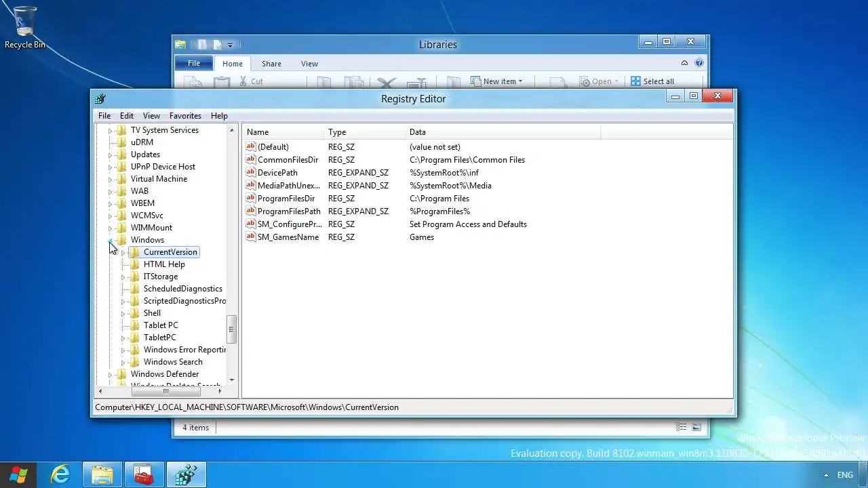Viewport: 868px width, 488px height.
Task: Click the tree pane horizontal scrollbar thumb
Action: tap(165, 391)
